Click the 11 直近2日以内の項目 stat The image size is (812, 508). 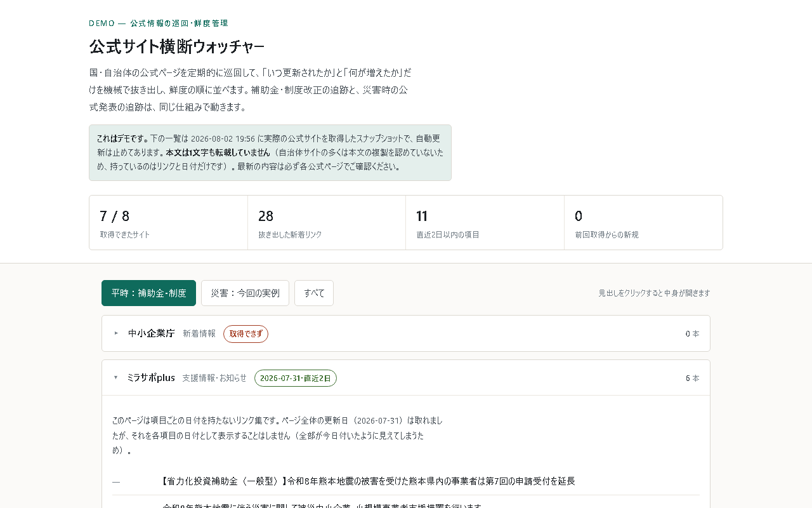click(x=485, y=223)
